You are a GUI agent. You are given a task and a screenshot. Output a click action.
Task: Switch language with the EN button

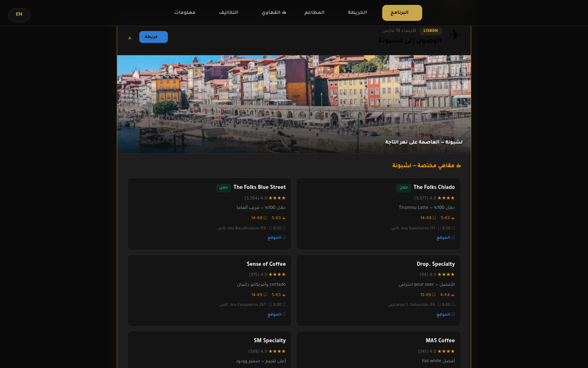[19, 15]
